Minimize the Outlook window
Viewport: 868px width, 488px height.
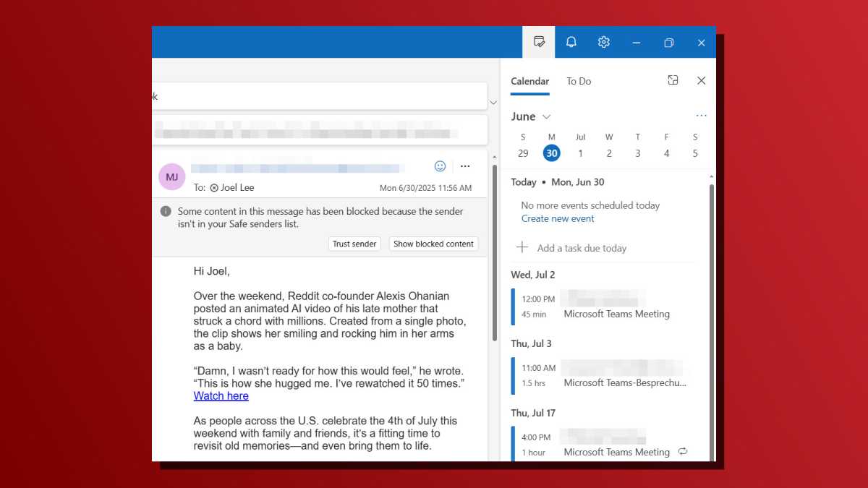[x=636, y=43]
